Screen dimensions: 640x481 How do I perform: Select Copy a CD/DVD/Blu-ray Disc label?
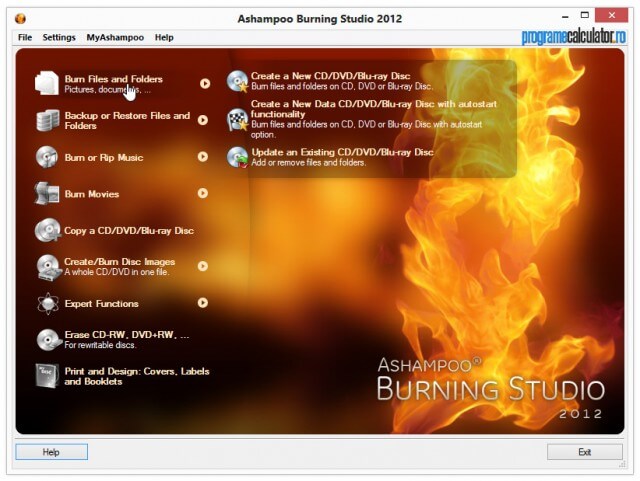tap(129, 231)
